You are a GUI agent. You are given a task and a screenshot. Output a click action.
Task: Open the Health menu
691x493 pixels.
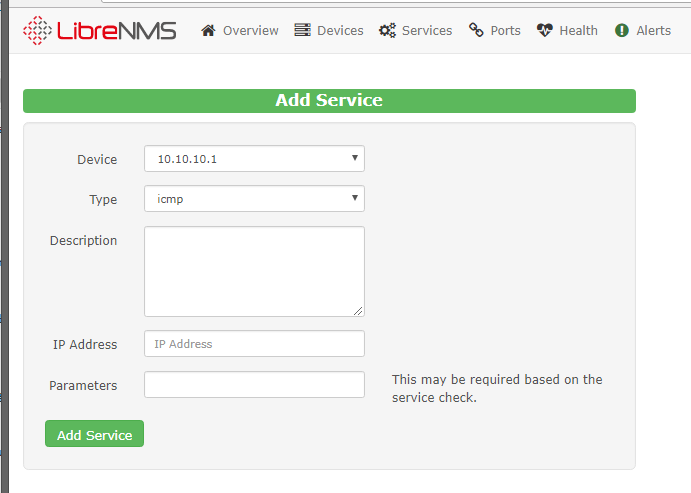pyautogui.click(x=578, y=30)
